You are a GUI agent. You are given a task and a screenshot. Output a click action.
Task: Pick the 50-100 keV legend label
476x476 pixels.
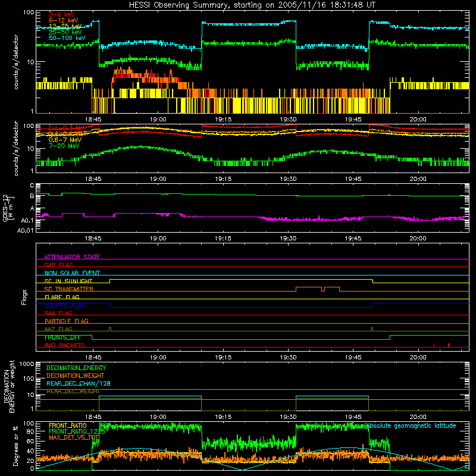[67, 38]
